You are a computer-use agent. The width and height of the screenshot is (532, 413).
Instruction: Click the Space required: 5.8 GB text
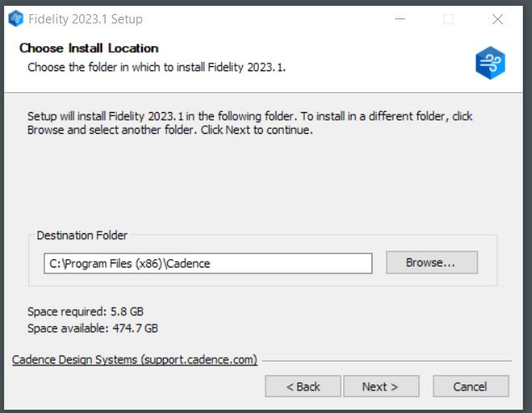[85, 312]
